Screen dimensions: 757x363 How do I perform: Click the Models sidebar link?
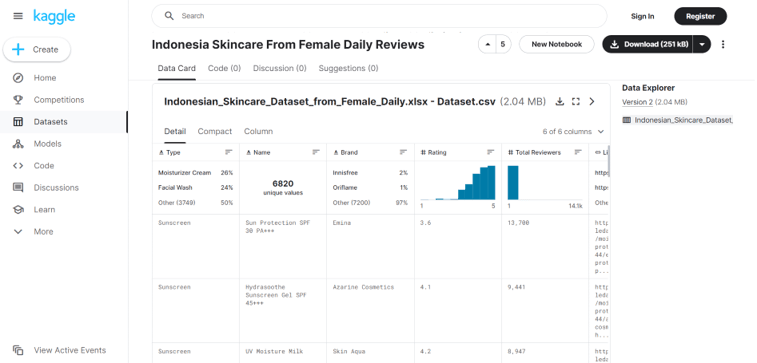point(48,144)
